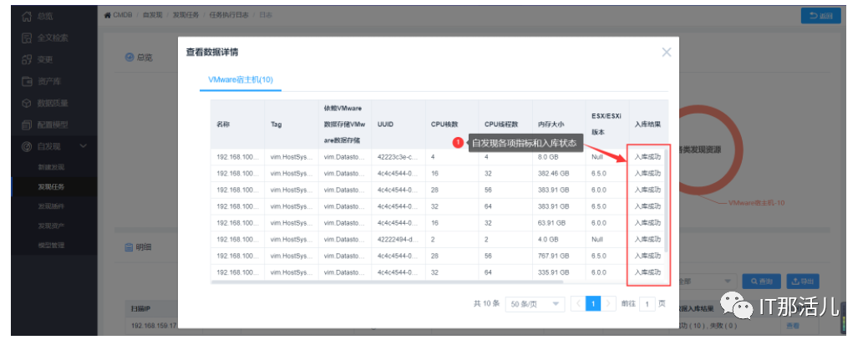
Task: Go to next page arrow in pagination
Action: (x=608, y=304)
